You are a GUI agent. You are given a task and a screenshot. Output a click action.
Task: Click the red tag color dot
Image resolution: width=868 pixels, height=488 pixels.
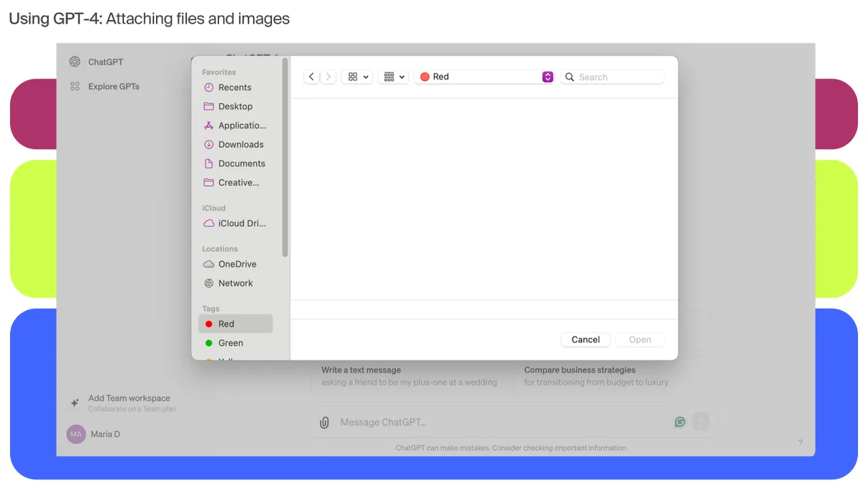209,324
